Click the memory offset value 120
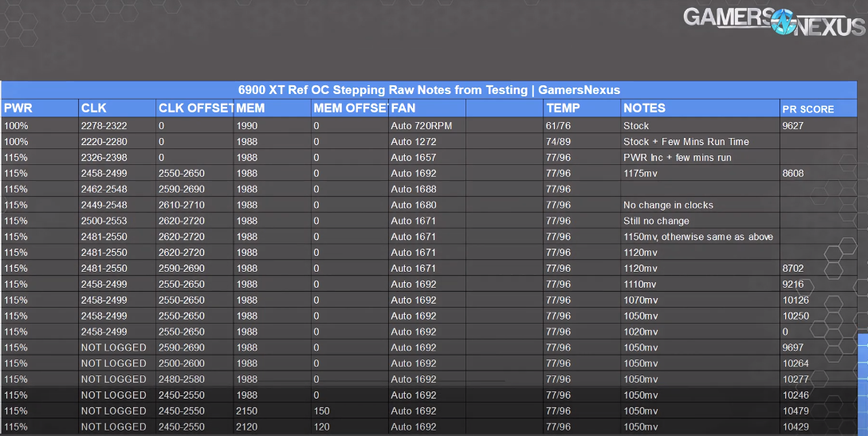Image resolution: width=868 pixels, height=436 pixels. (x=322, y=427)
